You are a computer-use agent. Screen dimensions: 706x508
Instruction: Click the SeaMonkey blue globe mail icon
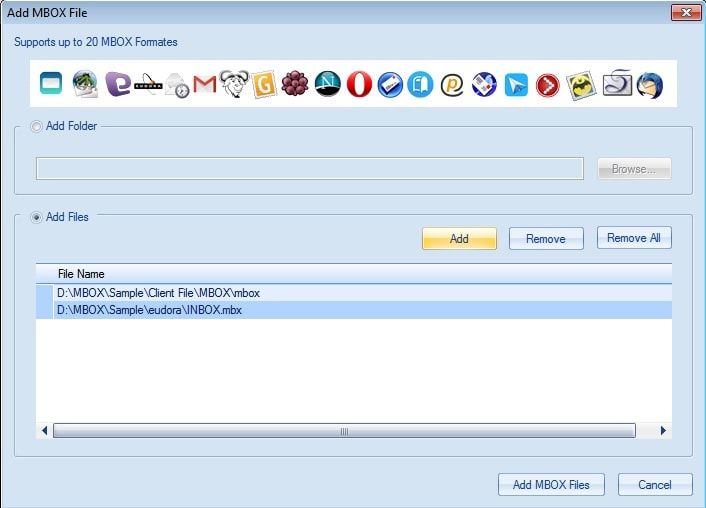coord(484,84)
